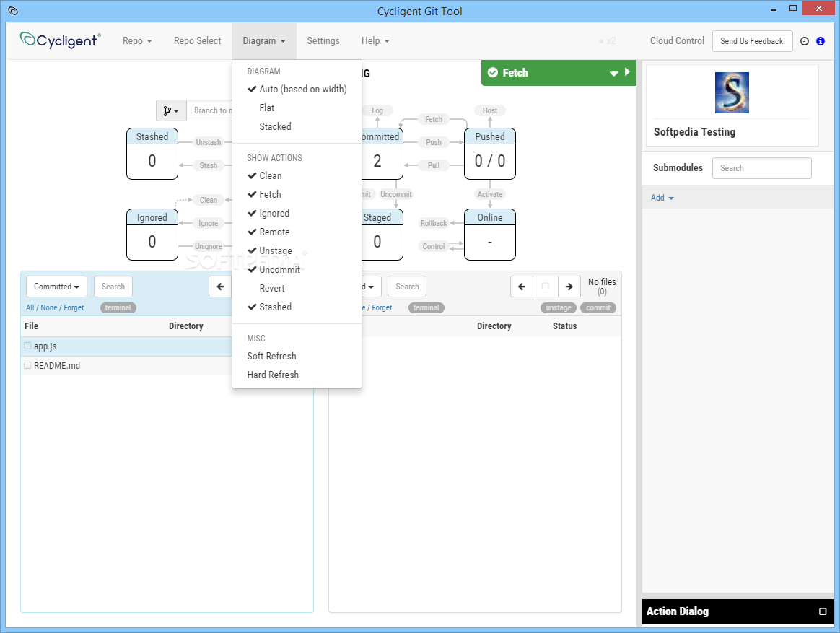Open the Add submodule dropdown

[x=662, y=198]
